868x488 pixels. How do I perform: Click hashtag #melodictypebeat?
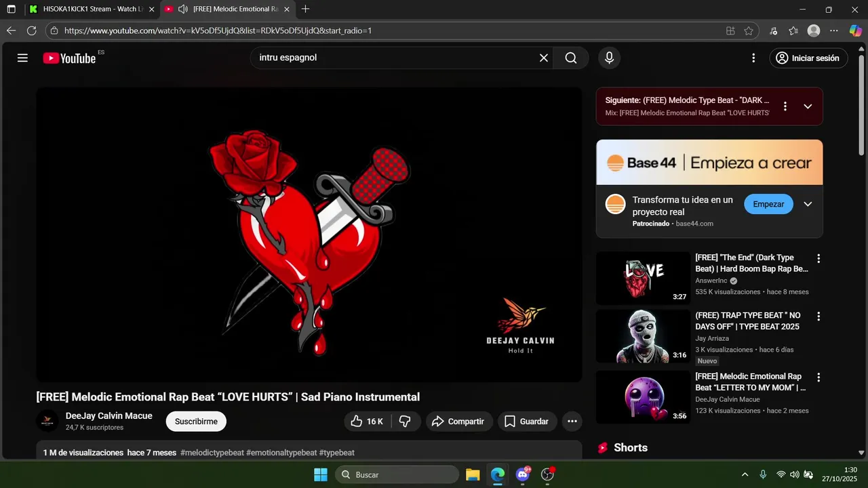point(212,453)
